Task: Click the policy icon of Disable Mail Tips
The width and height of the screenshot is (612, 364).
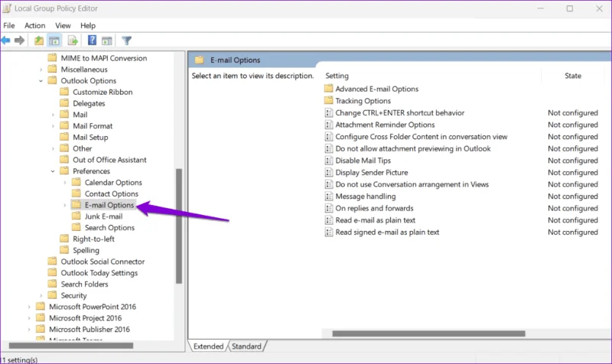Action: pos(329,161)
